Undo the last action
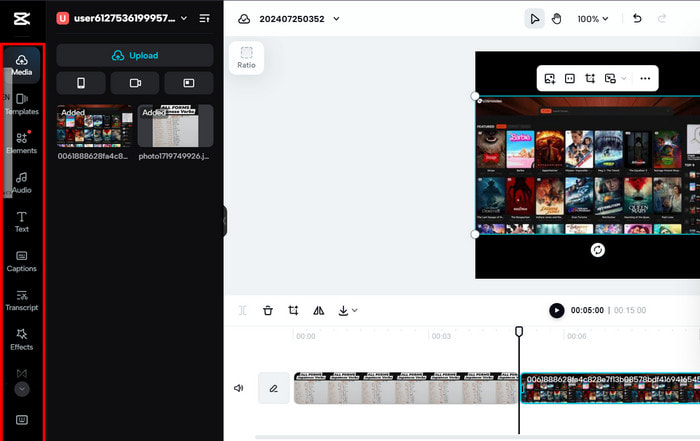Screen dimensions: 700x441 pyautogui.click(x=637, y=19)
